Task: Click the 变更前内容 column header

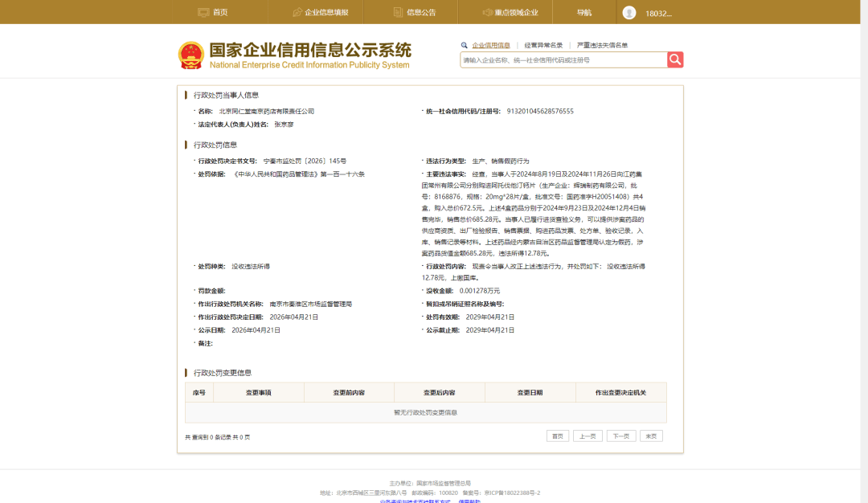Action: point(349,392)
